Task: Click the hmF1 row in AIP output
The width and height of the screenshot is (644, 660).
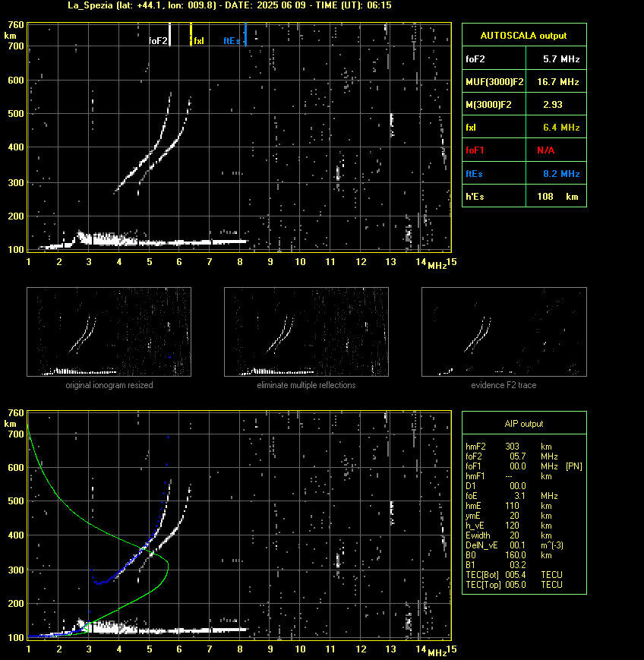Action: click(509, 476)
